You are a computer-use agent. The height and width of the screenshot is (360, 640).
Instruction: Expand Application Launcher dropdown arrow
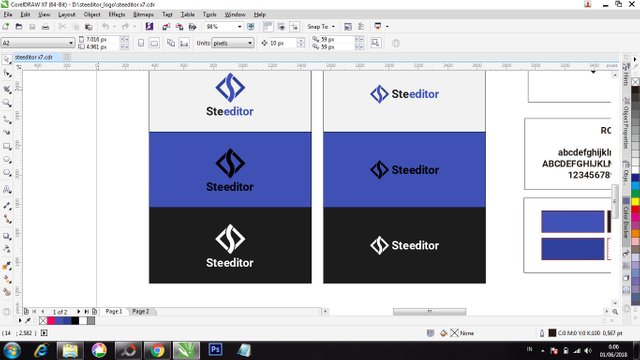[387, 27]
